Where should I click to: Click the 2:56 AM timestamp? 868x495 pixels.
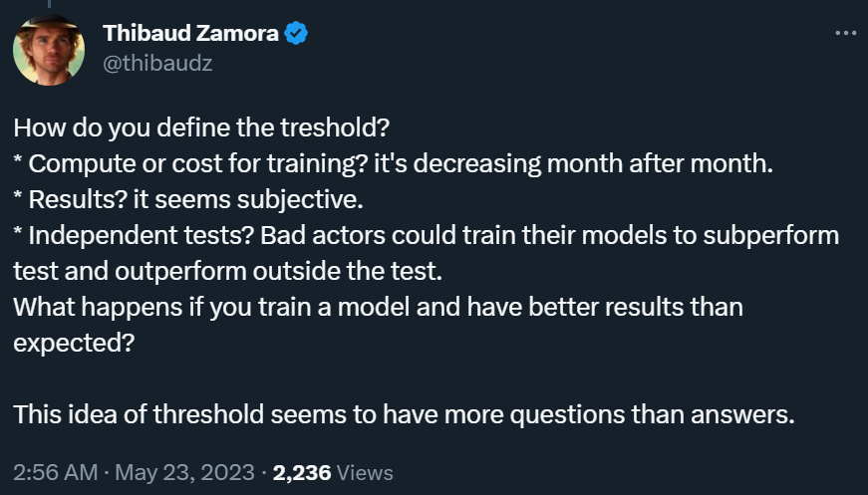[56, 473]
